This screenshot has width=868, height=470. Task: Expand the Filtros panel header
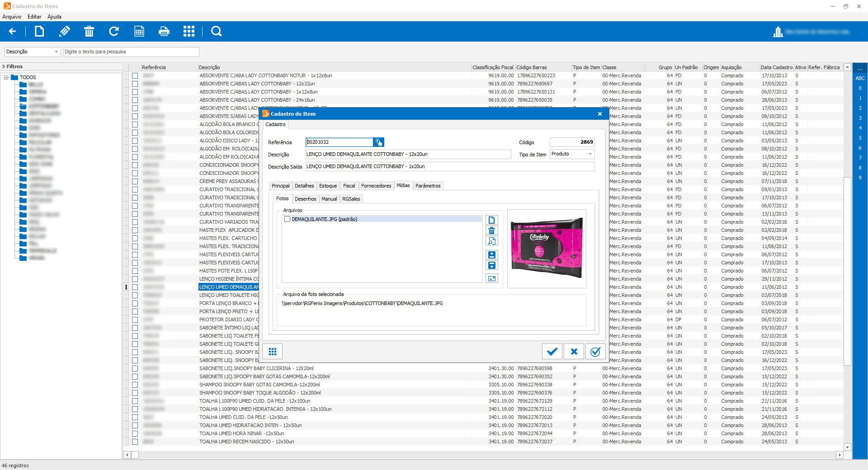pyautogui.click(x=61, y=66)
